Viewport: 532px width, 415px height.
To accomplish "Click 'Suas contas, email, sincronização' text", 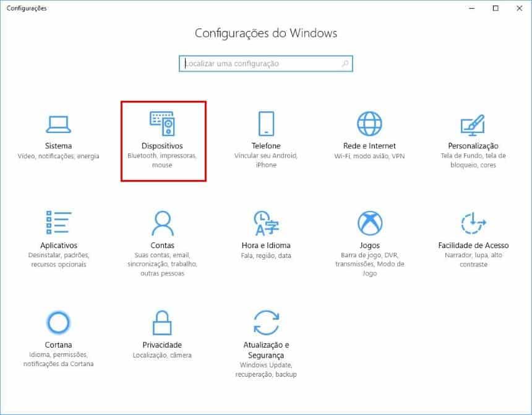I will pos(162,264).
